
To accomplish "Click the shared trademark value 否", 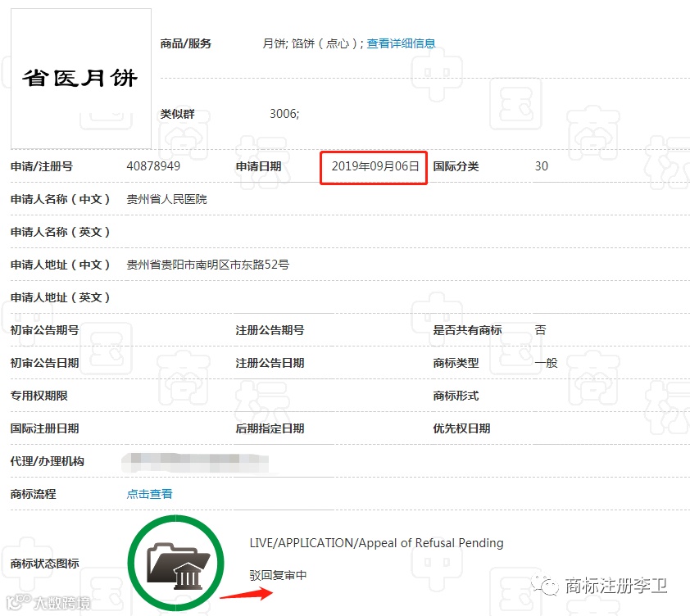I will (x=540, y=330).
